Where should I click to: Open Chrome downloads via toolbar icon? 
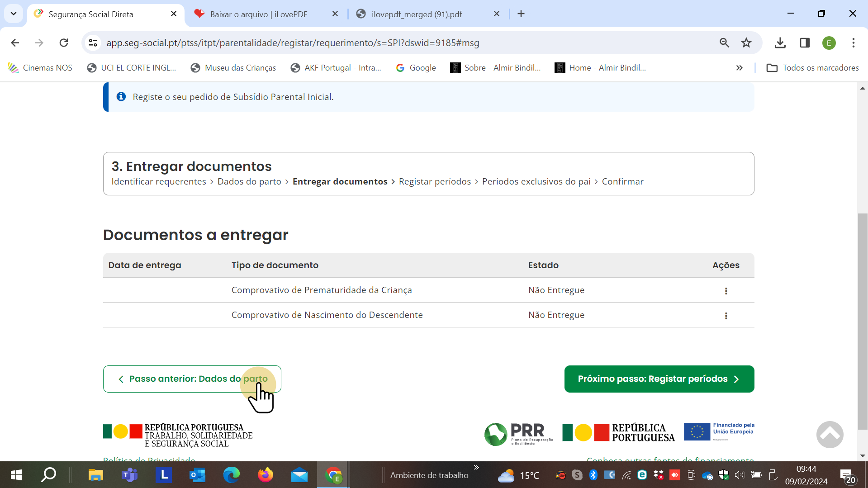[x=780, y=43]
